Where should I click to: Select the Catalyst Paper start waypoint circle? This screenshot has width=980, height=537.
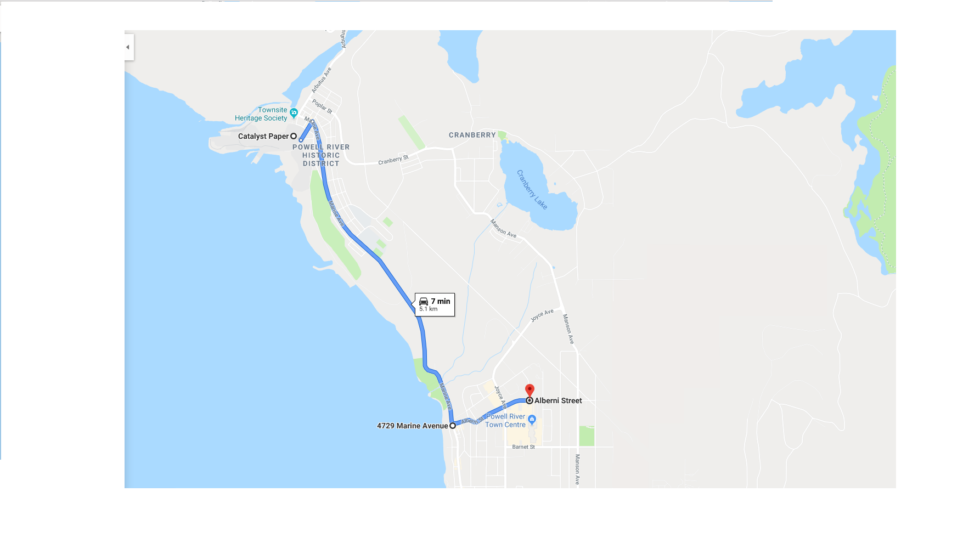click(294, 136)
